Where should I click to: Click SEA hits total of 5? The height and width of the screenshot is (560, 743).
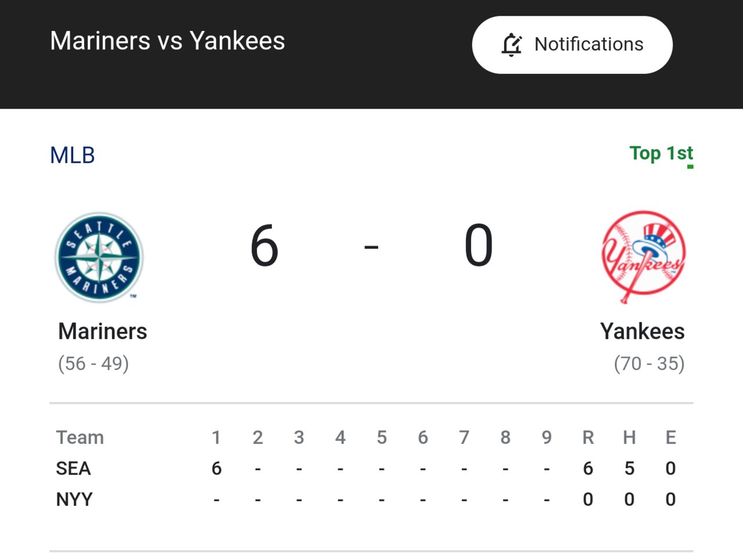pyautogui.click(x=629, y=468)
